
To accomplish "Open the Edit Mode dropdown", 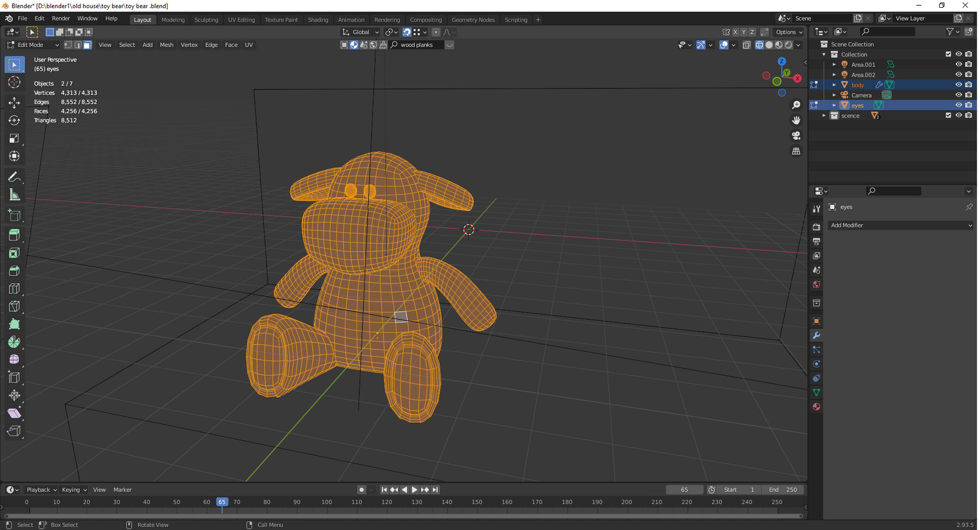I will tap(33, 45).
